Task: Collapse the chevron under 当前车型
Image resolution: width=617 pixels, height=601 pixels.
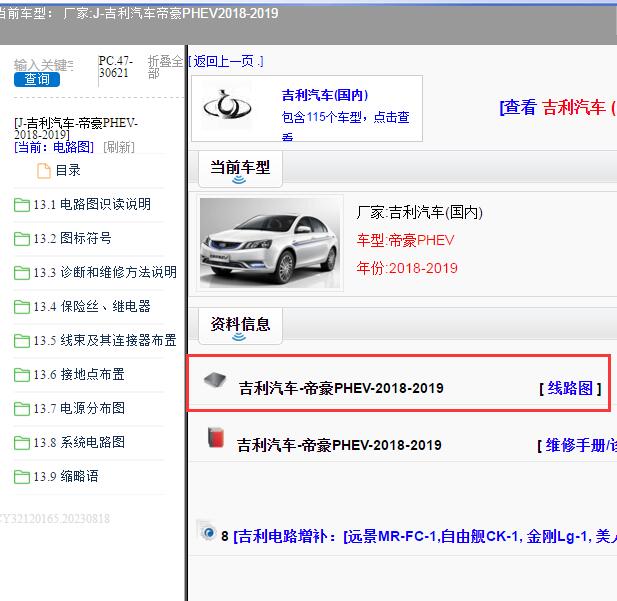Action: click(239, 180)
